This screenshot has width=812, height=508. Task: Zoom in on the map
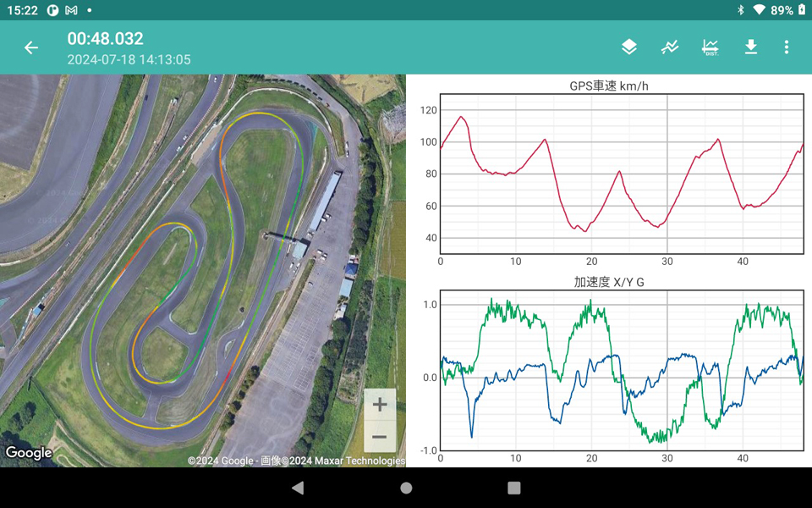point(380,405)
